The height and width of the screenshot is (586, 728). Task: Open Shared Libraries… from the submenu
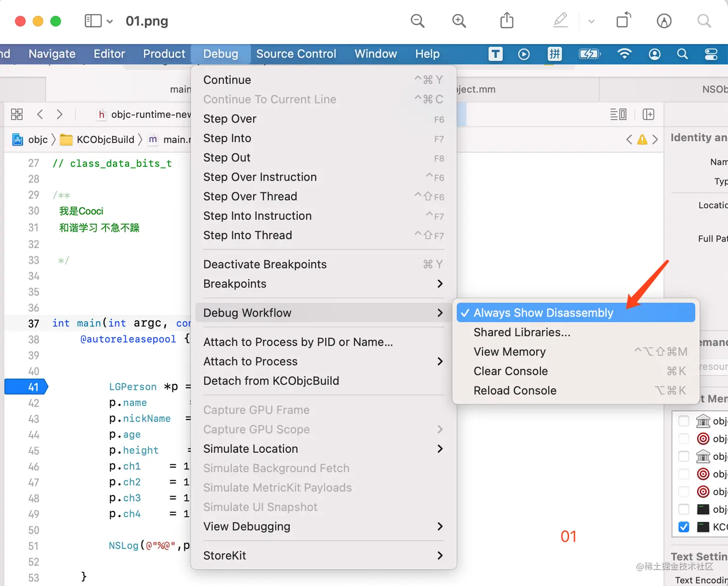[x=576, y=332]
